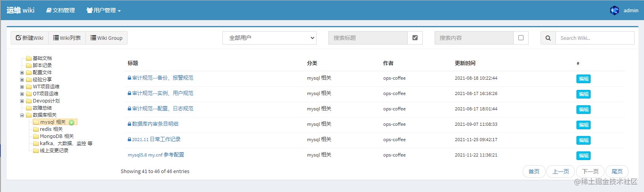Switch to Wiki列表 view
This screenshot has height=192, width=644.
point(67,38)
